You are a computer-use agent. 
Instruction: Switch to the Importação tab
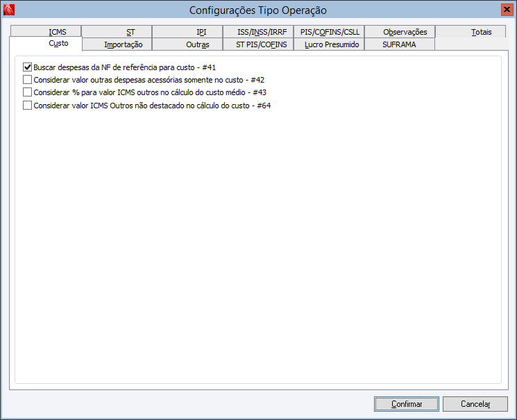(117, 44)
